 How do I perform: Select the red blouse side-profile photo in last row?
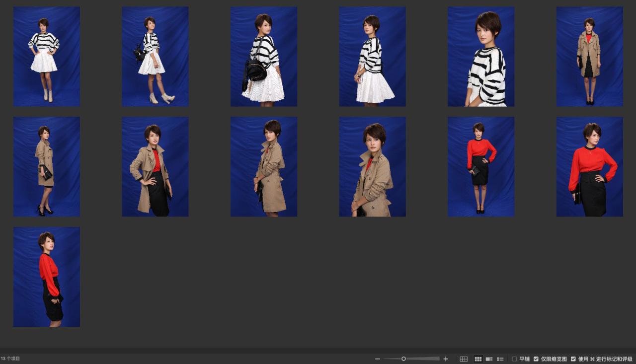tap(46, 277)
